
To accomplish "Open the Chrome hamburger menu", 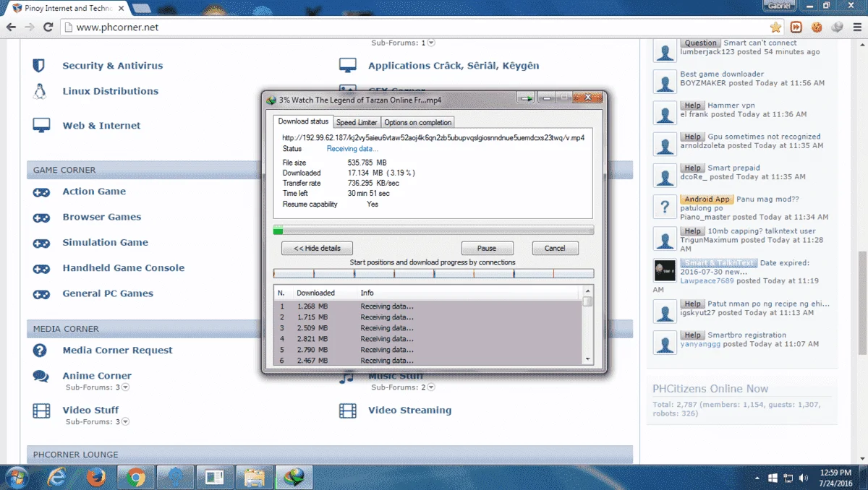I will [856, 27].
